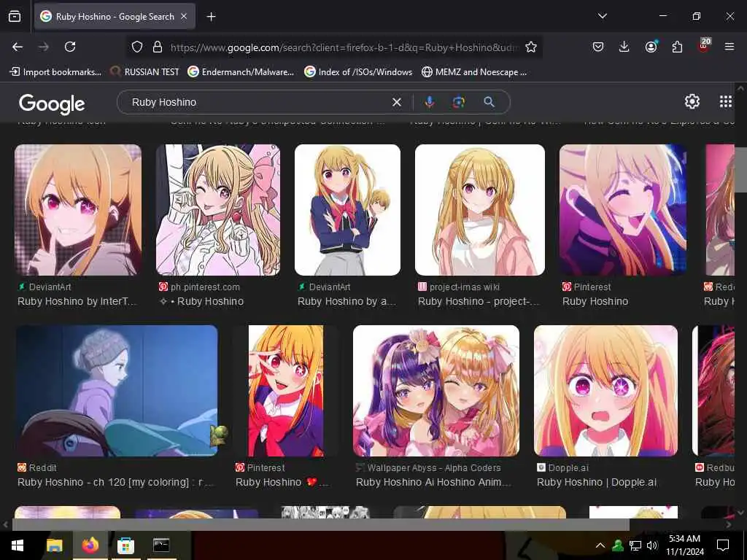Open Index of /ISOs/Windows bookmark
The width and height of the screenshot is (747, 560).
point(358,72)
